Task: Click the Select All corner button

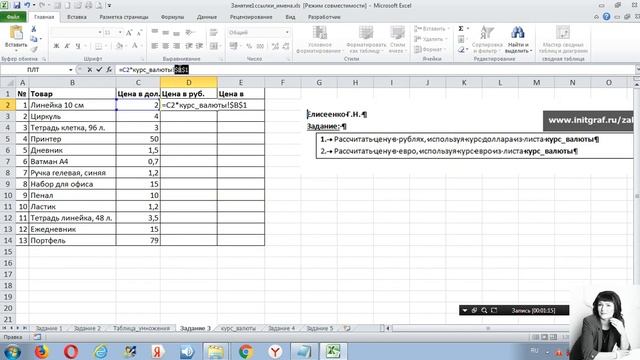Action: click(x=8, y=82)
